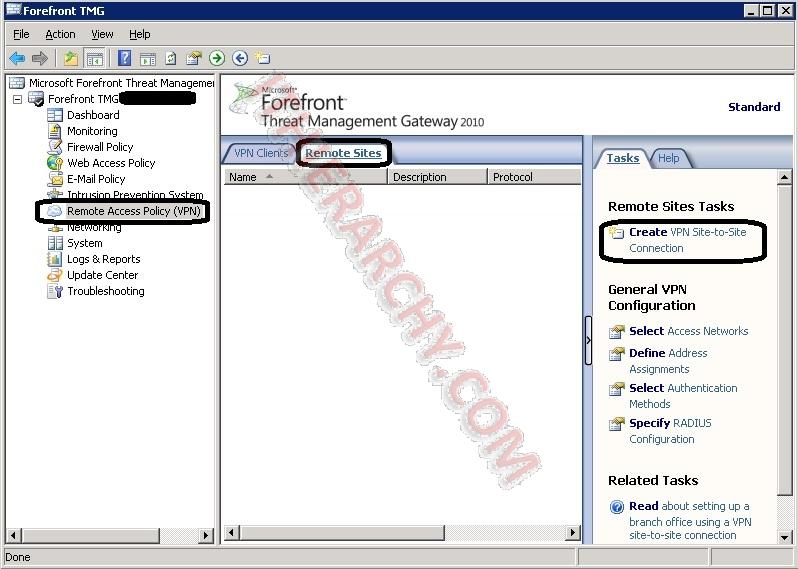Select Monitoring in the tree
The image size is (798, 569).
[x=92, y=131]
